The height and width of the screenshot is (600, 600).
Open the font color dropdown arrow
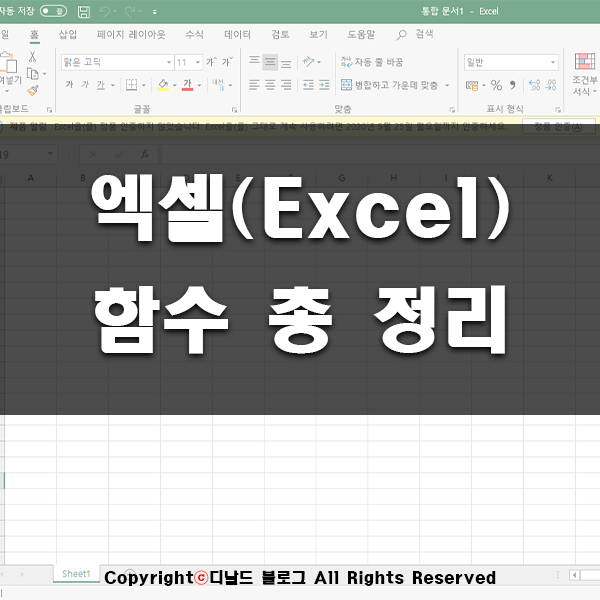click(x=199, y=85)
